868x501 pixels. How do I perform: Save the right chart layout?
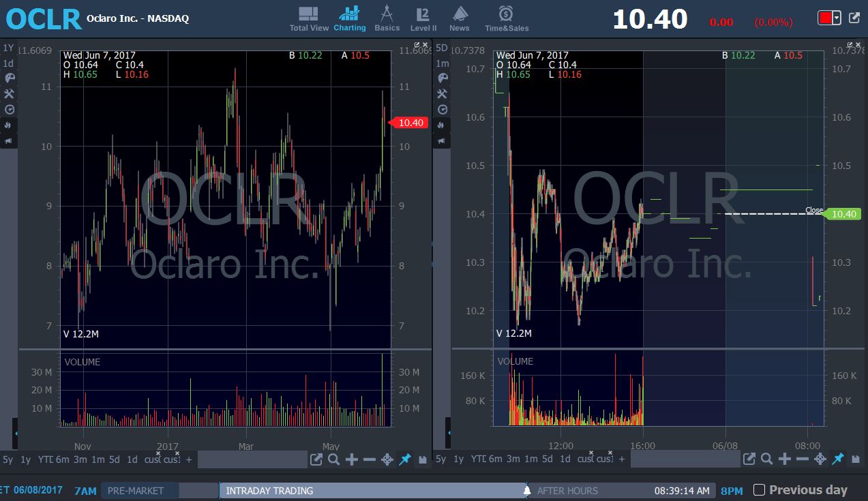856,459
